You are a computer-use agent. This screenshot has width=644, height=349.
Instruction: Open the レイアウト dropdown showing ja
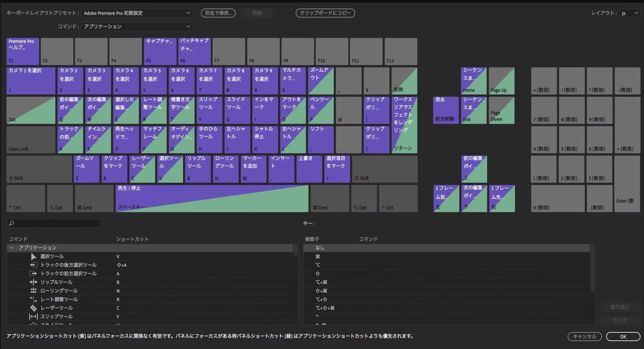pos(629,13)
